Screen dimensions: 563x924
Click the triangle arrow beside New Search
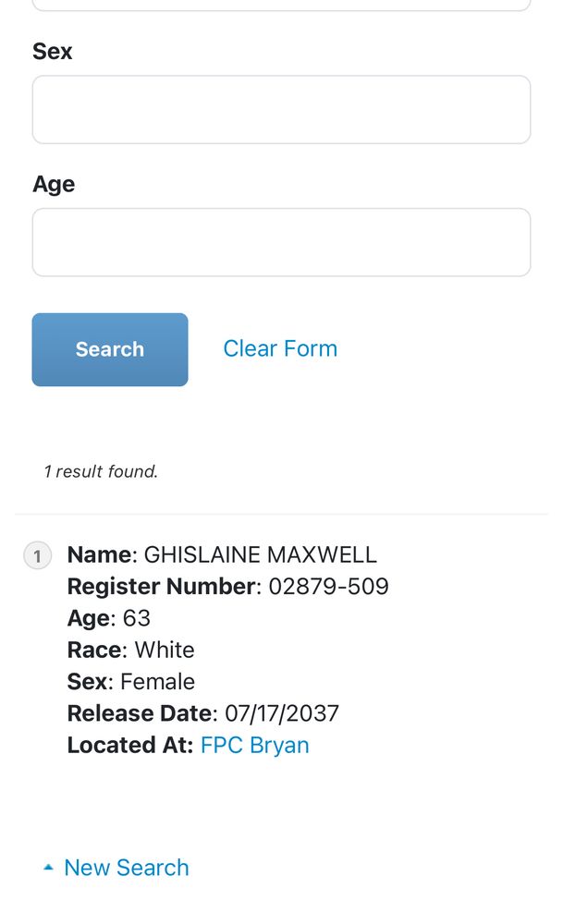pos(48,868)
